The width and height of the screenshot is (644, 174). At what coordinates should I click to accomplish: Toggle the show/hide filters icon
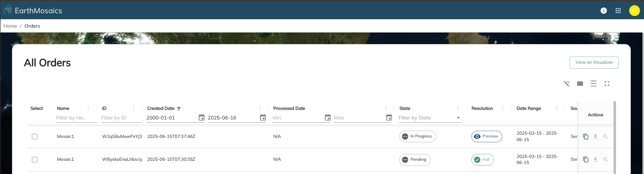(x=567, y=84)
